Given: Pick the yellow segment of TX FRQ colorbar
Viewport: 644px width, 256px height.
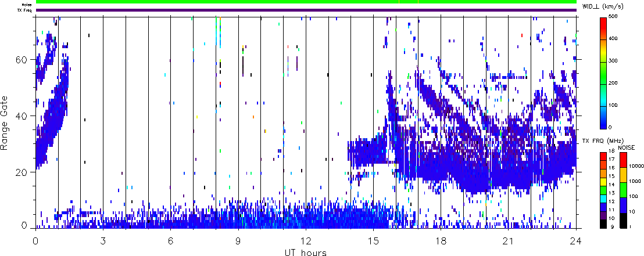Looking at the screenshot, I should coord(603,181).
